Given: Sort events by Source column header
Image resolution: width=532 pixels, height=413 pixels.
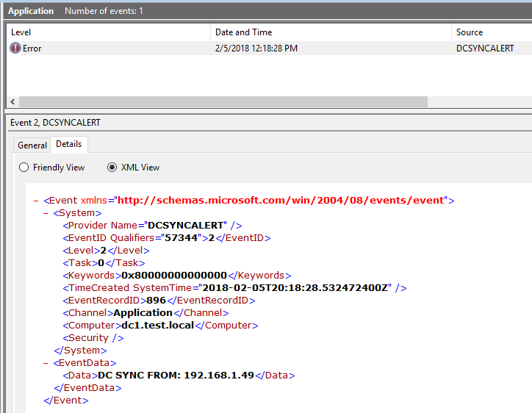Looking at the screenshot, I should click(492, 32).
